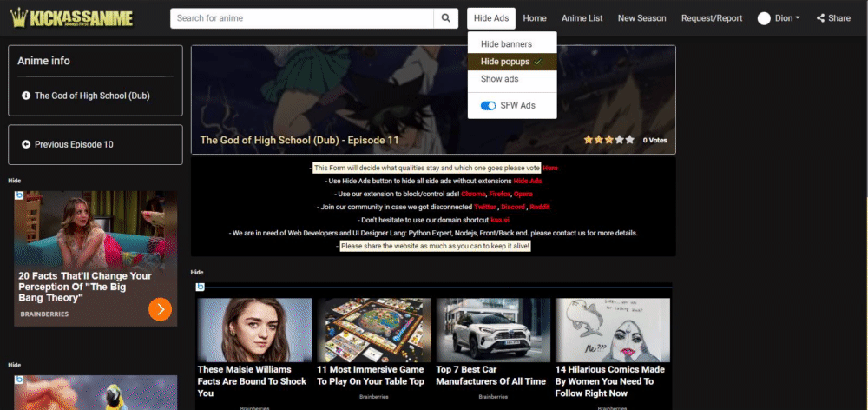
Task: Click 'Top 7 Best Car Manufacturers' headline
Action: click(x=491, y=375)
